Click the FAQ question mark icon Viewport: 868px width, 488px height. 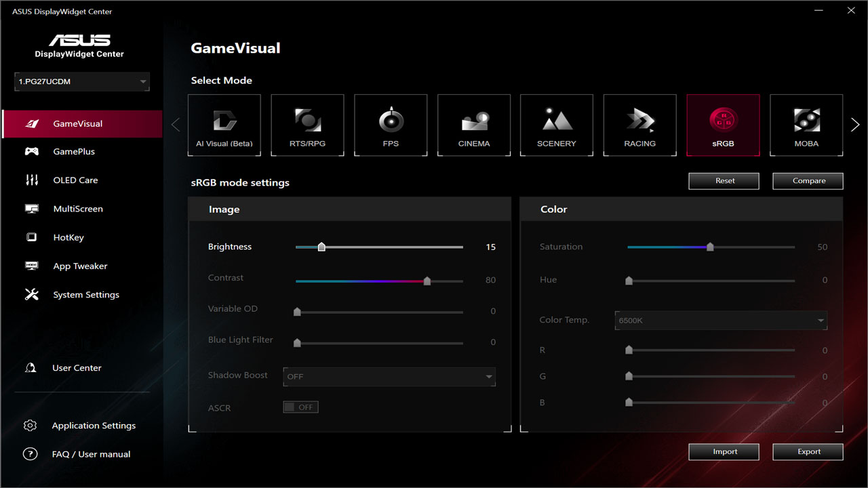30,454
